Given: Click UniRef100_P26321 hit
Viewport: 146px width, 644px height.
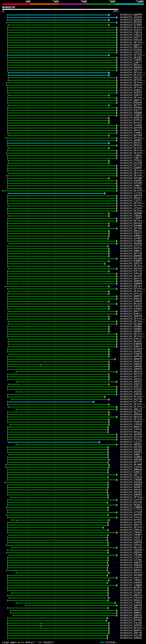Looking at the screenshot, I should [x=131, y=517].
